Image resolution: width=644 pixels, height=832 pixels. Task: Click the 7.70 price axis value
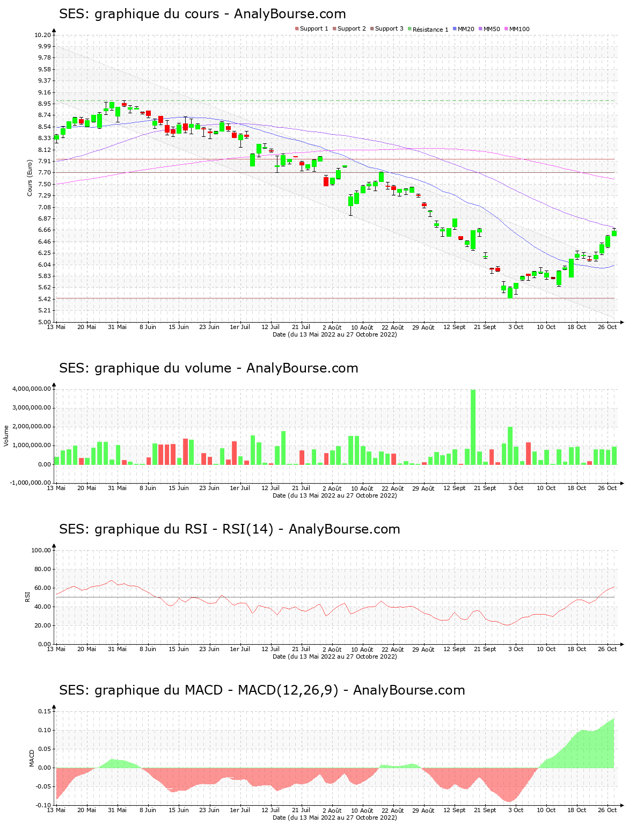[x=45, y=173]
